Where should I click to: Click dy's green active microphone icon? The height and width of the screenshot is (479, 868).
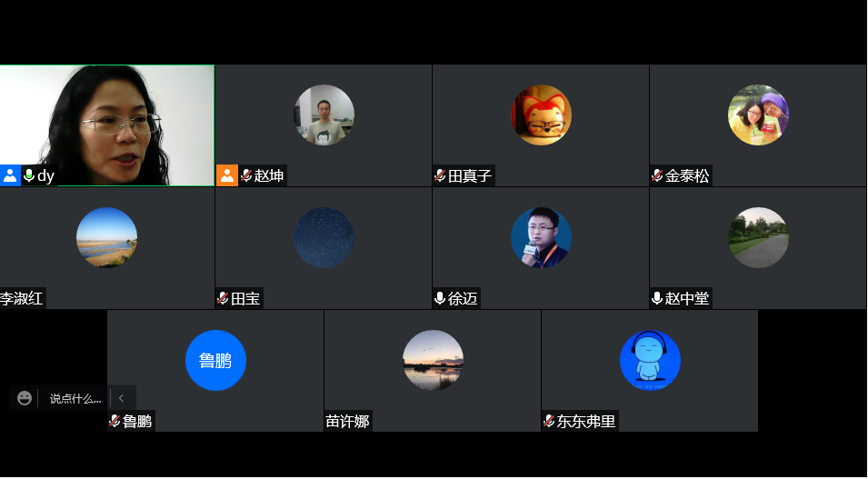click(x=29, y=175)
